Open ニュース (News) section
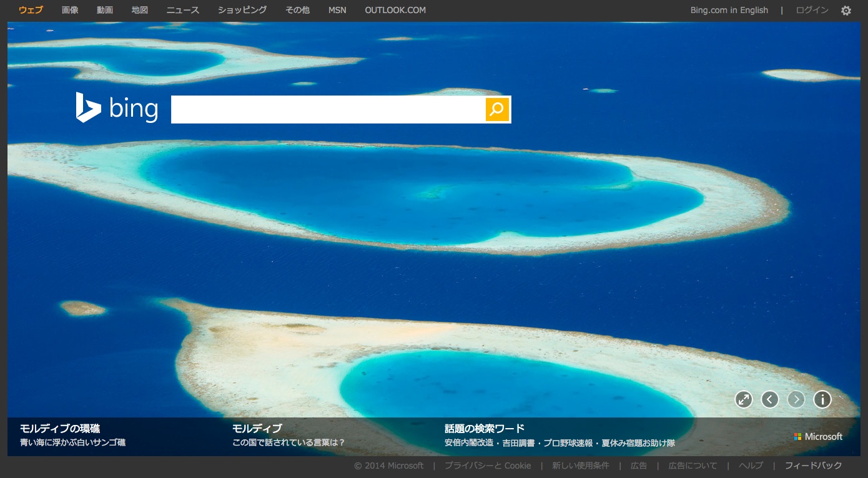868x478 pixels. click(183, 10)
